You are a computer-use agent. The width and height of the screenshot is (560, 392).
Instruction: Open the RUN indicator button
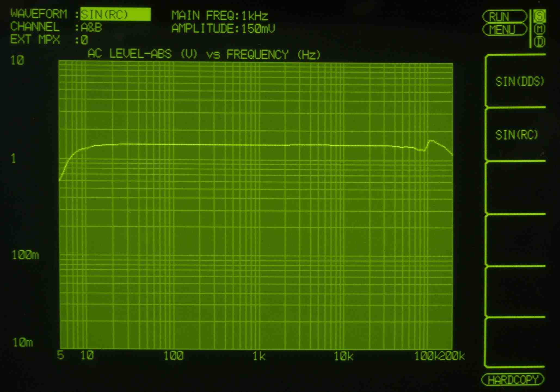tap(505, 16)
